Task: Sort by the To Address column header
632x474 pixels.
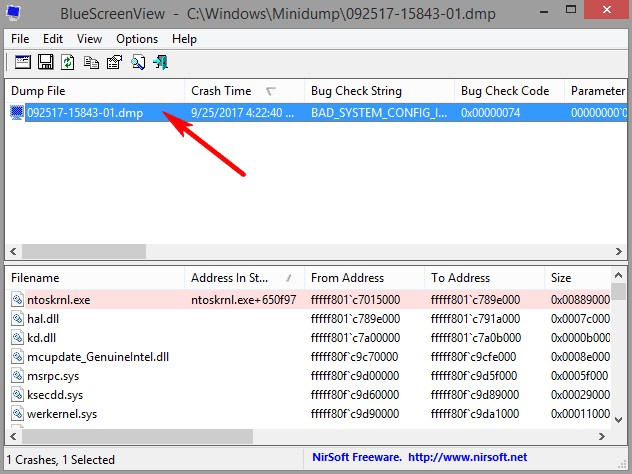Action: pyautogui.click(x=484, y=278)
